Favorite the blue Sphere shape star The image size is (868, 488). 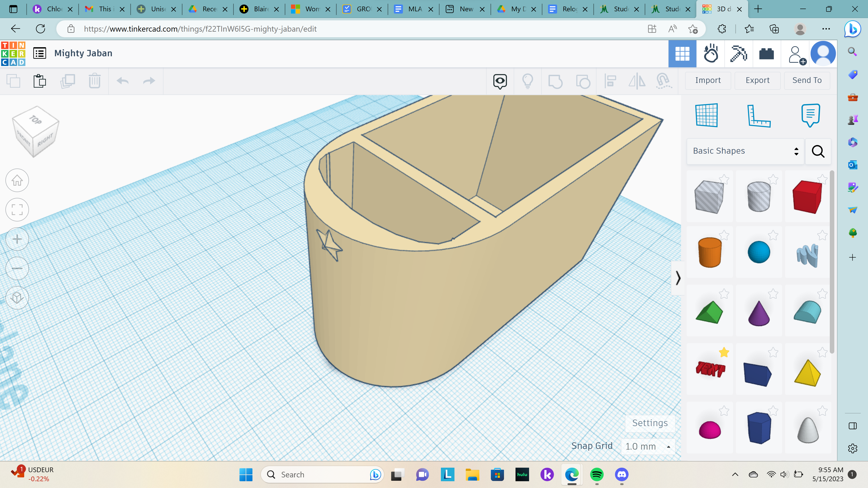coord(773,235)
